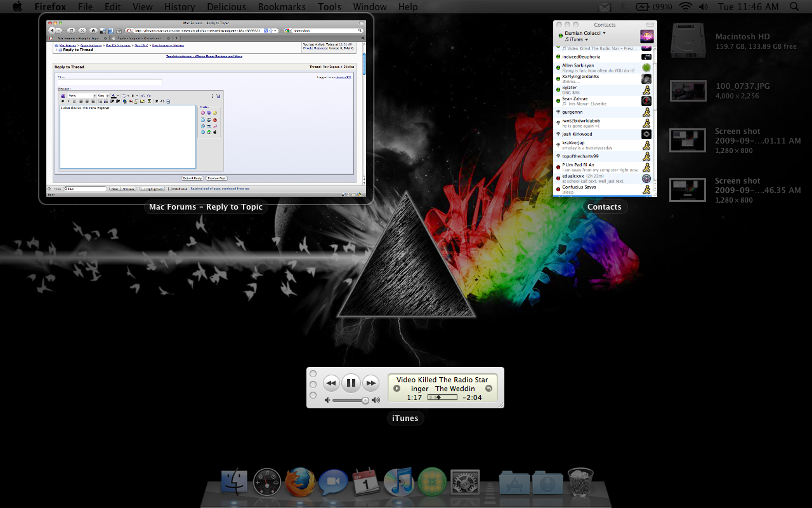
Task: Toggle italic in forum message editor
Action: click(x=69, y=102)
